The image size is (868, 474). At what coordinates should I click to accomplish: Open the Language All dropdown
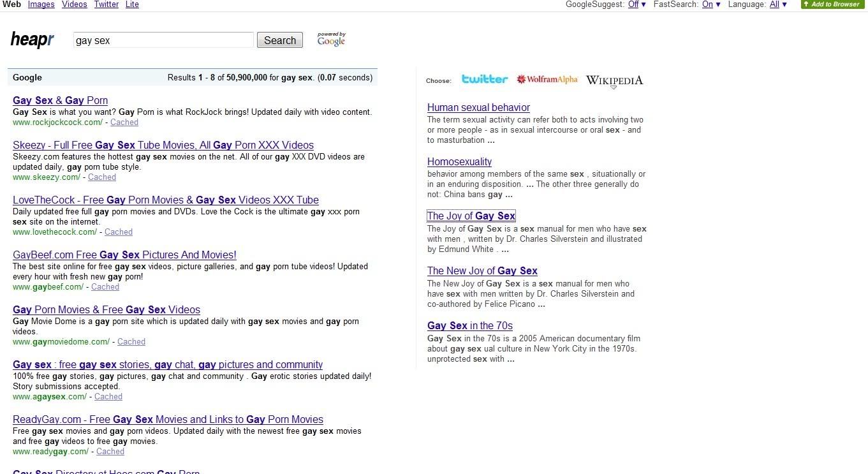tap(778, 4)
